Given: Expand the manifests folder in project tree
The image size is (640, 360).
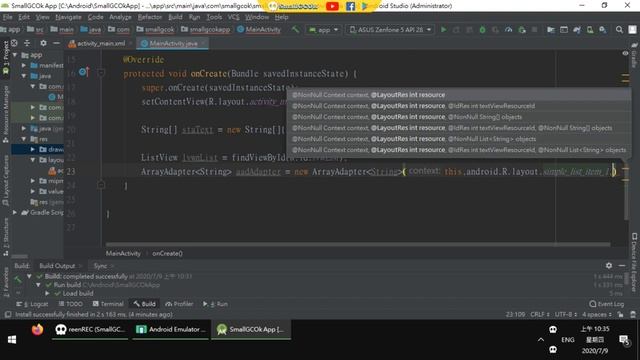Looking at the screenshot, I should [x=24, y=65].
